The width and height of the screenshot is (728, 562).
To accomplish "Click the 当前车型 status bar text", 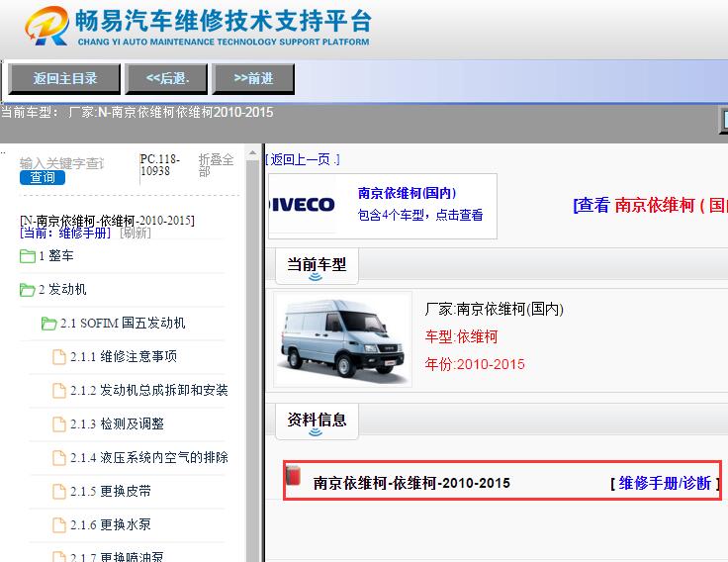I will point(136,113).
